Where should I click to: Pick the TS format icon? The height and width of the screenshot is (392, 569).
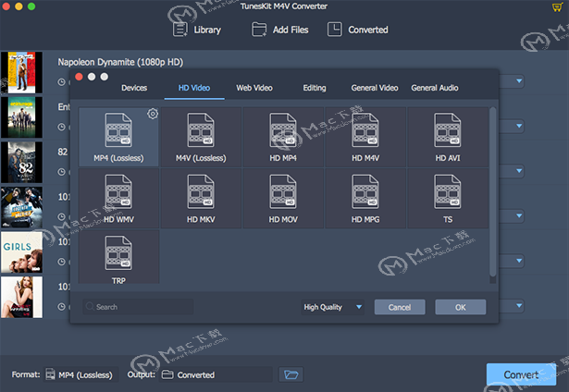(x=448, y=191)
